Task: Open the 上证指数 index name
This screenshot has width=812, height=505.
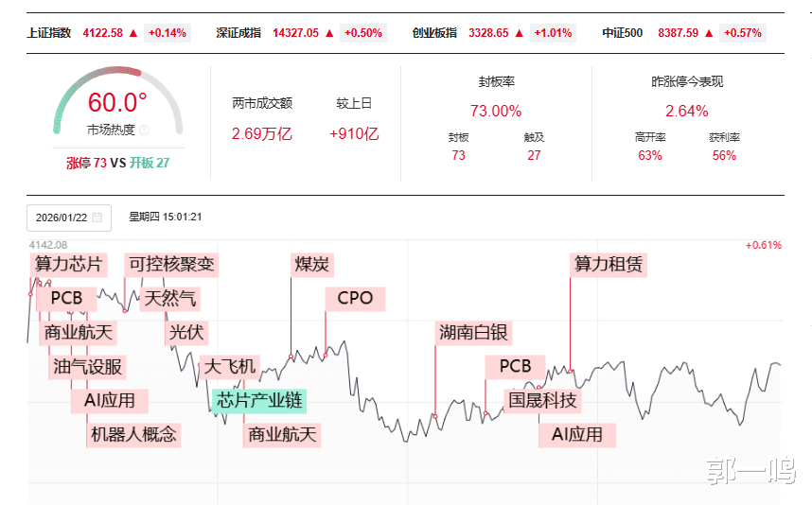Action: point(47,33)
